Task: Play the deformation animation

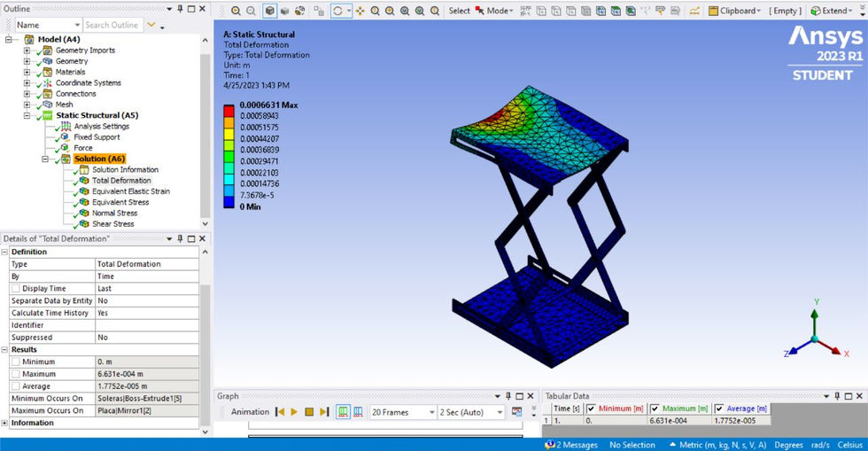Action: coord(294,412)
